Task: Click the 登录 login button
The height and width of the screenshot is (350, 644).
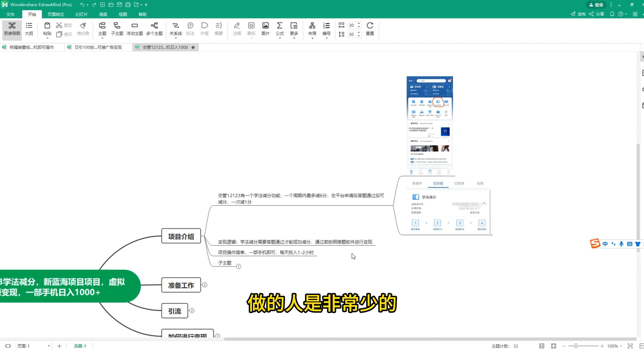Action: coord(596,5)
